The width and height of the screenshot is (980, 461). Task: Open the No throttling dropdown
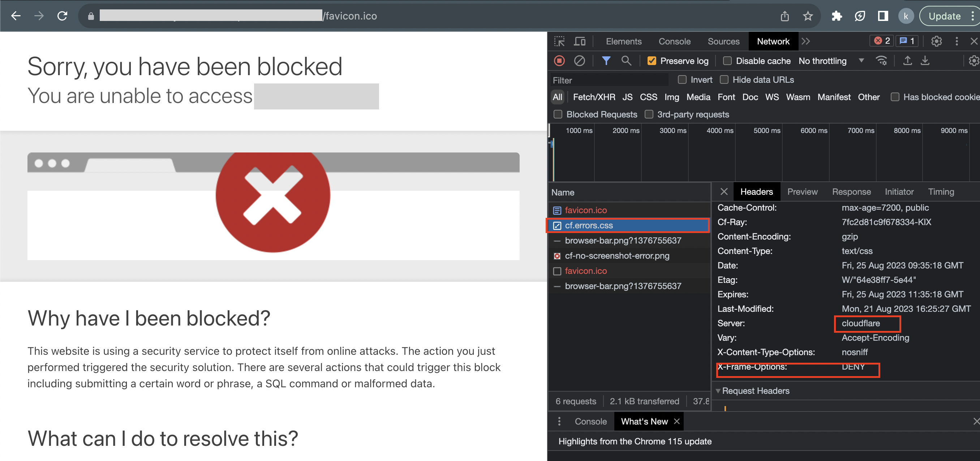point(831,61)
